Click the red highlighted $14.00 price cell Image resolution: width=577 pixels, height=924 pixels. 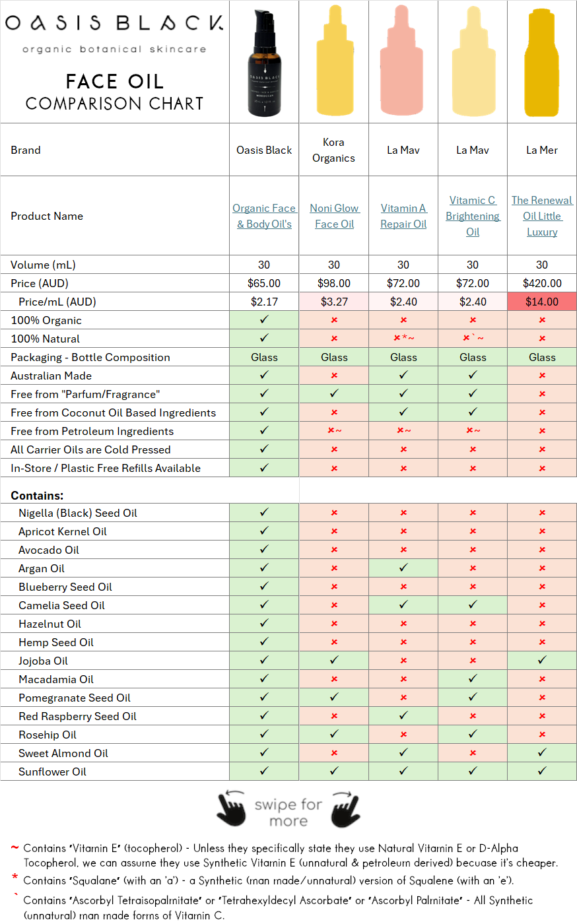pos(541,301)
